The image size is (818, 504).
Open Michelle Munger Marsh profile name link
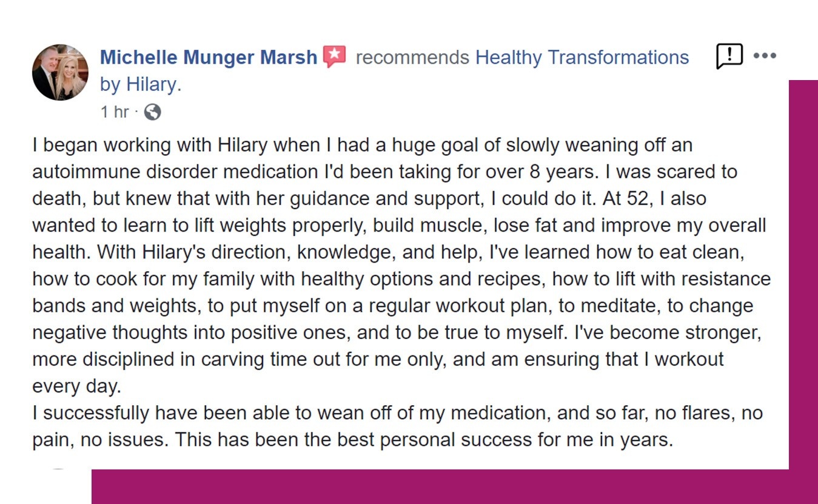[208, 58]
